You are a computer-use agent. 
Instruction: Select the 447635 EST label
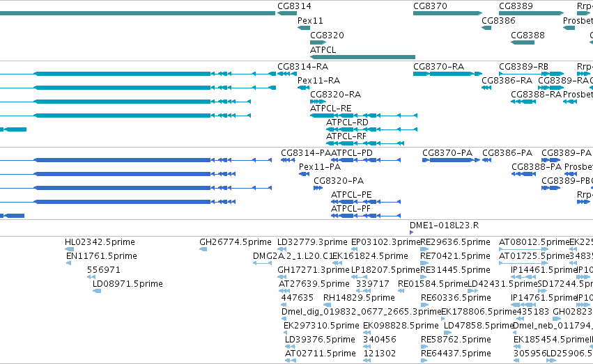point(298,299)
